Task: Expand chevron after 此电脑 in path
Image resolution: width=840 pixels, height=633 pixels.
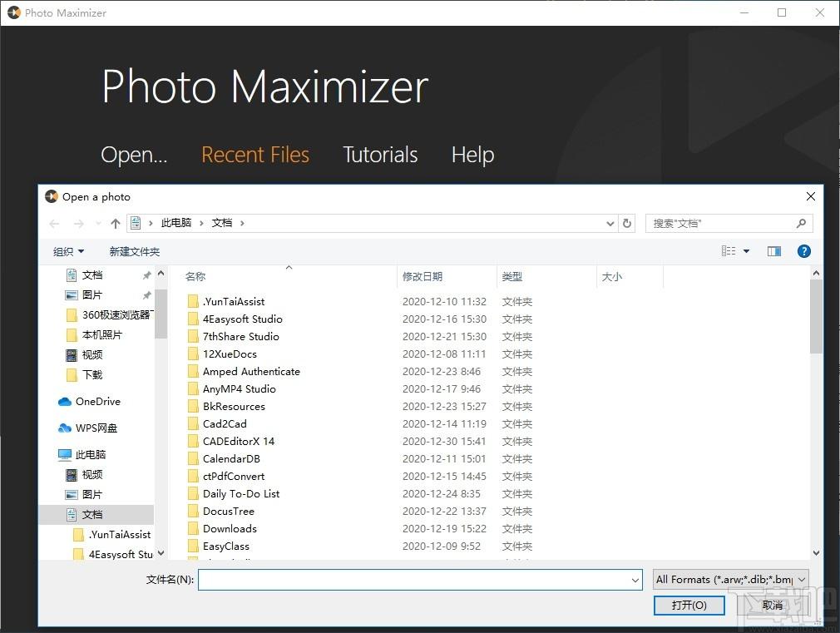Action: coord(201,224)
